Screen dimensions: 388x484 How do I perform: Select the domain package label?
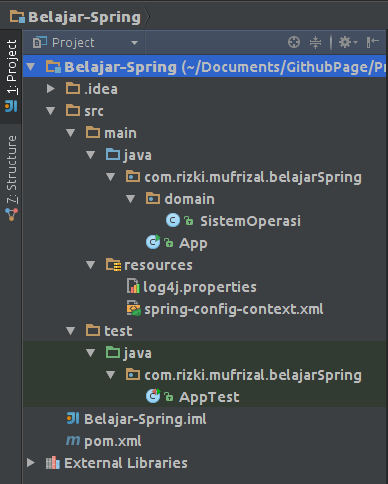[x=190, y=199]
